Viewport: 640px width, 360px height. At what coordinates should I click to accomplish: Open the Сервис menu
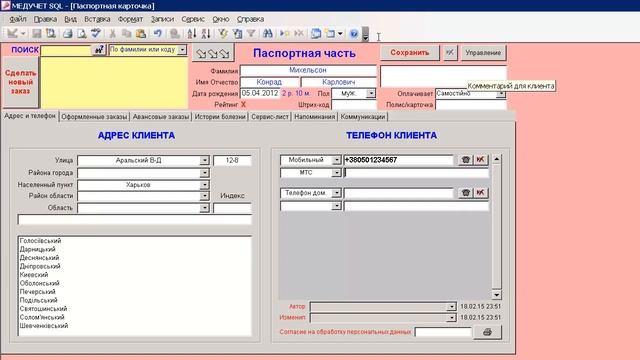pos(193,19)
